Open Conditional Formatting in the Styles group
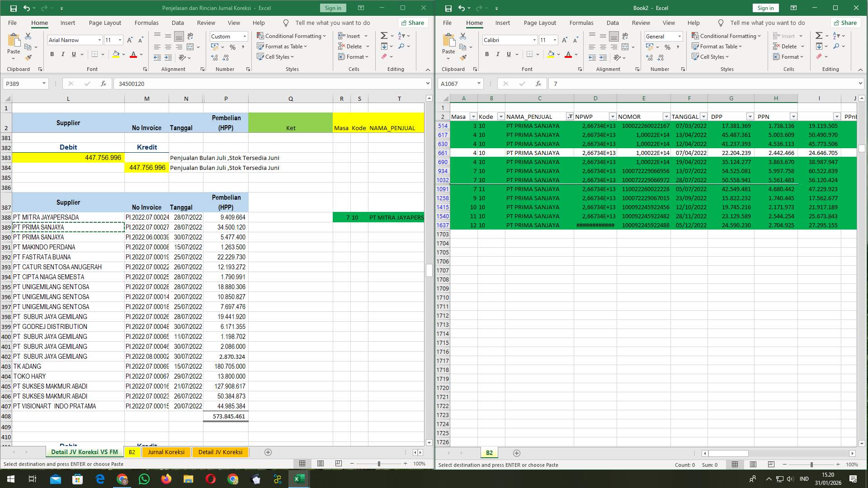Viewport: 868px width, 488px height. pyautogui.click(x=292, y=36)
